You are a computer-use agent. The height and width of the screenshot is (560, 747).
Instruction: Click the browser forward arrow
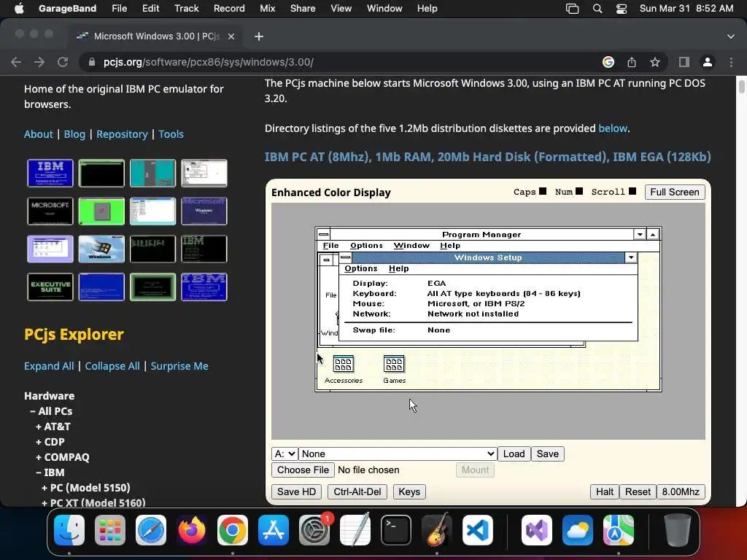point(39,62)
